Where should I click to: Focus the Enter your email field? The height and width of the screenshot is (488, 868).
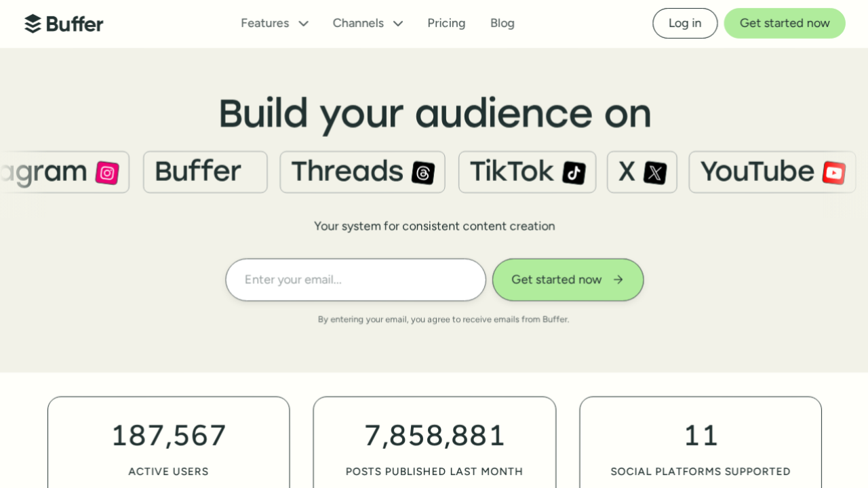click(x=356, y=279)
